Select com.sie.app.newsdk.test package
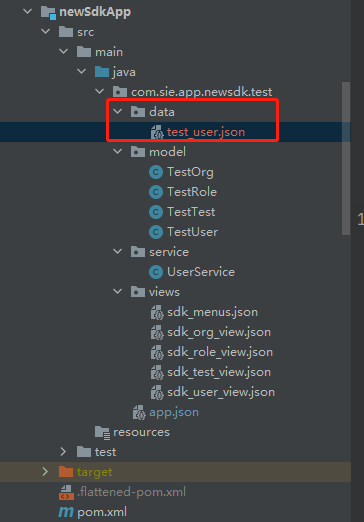This screenshot has width=364, height=522. click(201, 92)
